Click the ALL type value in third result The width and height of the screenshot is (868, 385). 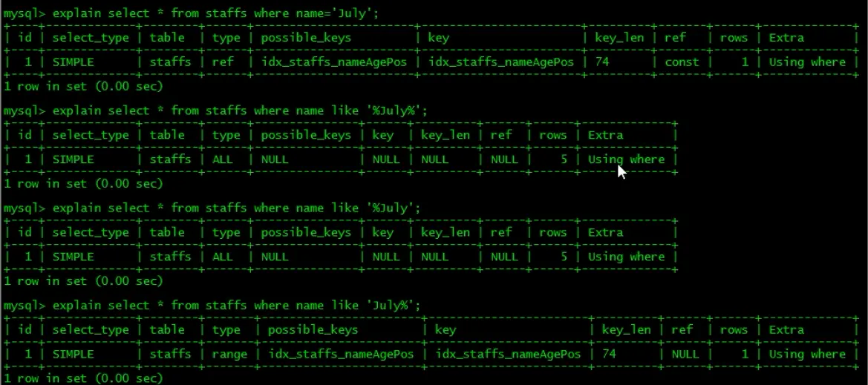223,257
